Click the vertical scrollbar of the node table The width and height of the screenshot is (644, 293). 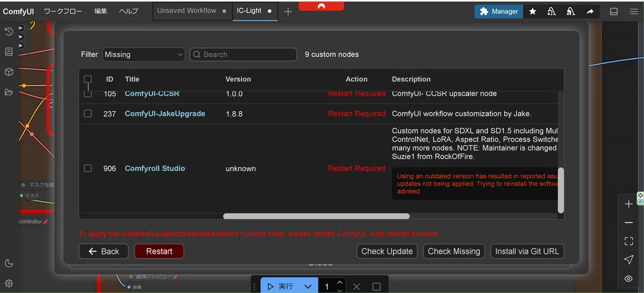tap(561, 190)
